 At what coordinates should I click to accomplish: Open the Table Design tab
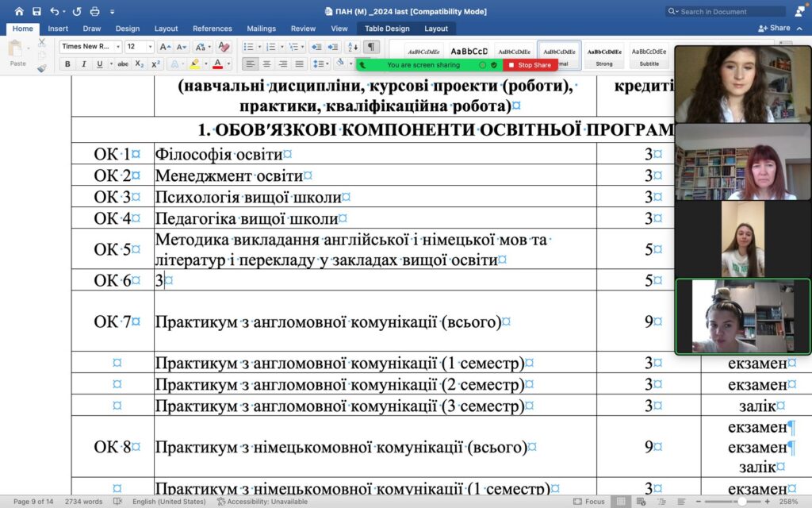coord(387,29)
